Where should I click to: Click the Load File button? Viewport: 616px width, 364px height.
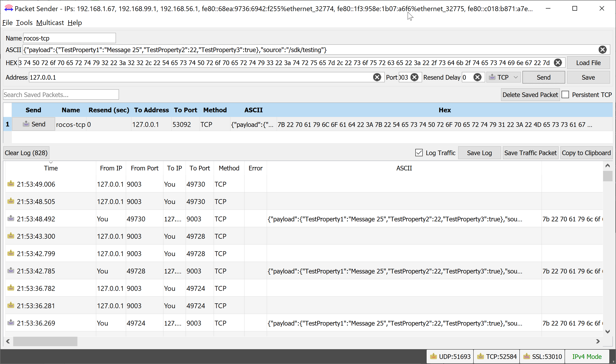[588, 63]
